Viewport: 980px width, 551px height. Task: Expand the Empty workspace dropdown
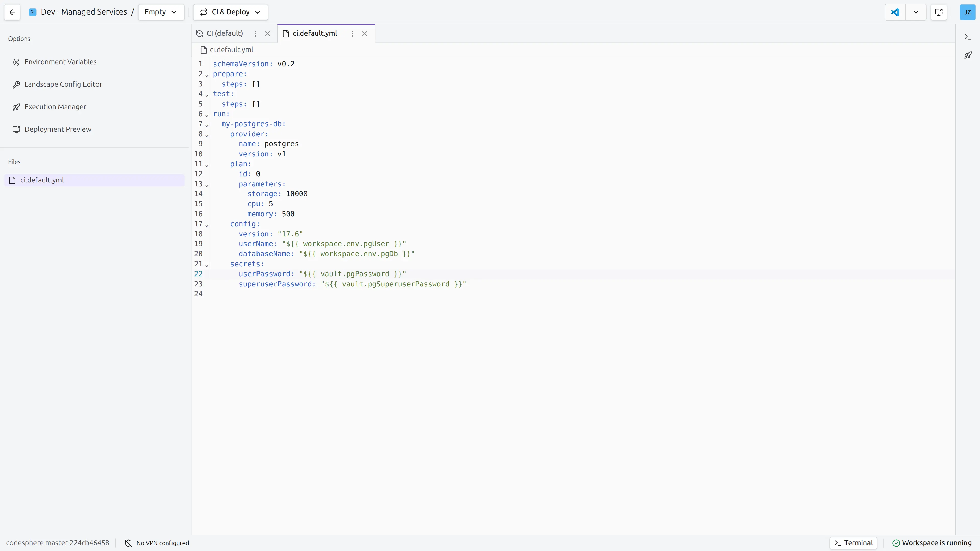click(161, 12)
